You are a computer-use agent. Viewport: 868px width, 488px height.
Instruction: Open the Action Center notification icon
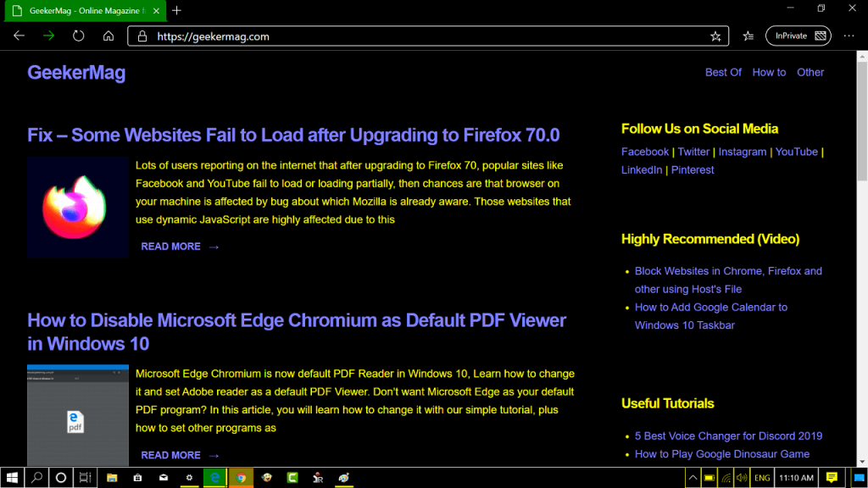pos(832,478)
